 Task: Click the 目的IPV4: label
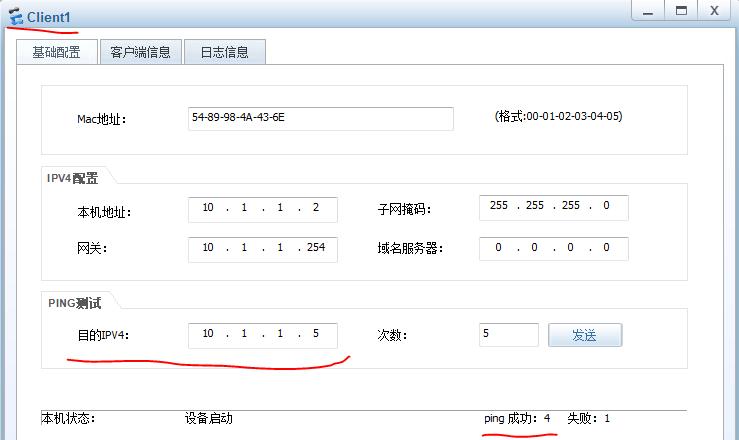click(103, 335)
